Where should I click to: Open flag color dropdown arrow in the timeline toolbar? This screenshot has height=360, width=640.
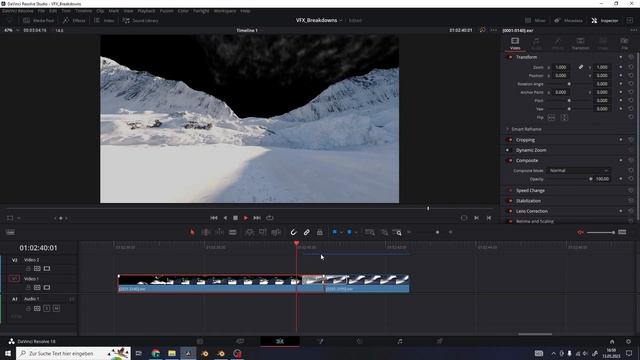tap(341, 232)
